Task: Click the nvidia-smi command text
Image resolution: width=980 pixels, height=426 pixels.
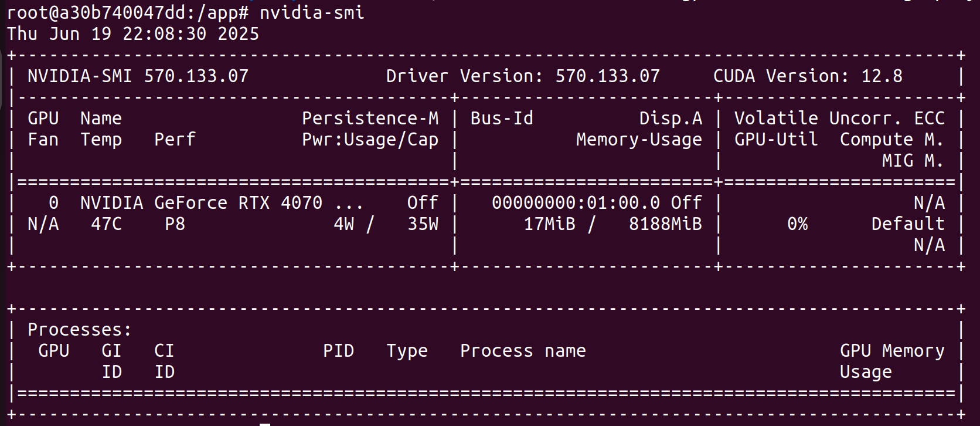Action: 312,12
